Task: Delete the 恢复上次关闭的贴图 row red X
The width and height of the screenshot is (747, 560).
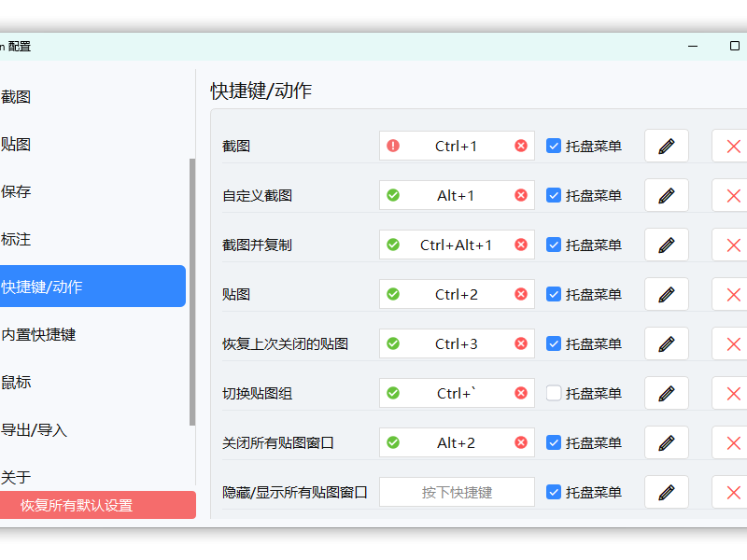Action: click(x=733, y=343)
